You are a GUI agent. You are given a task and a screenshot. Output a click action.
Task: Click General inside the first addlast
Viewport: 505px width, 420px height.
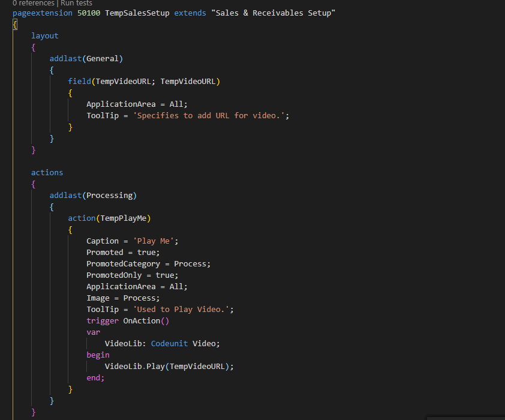(x=103, y=58)
